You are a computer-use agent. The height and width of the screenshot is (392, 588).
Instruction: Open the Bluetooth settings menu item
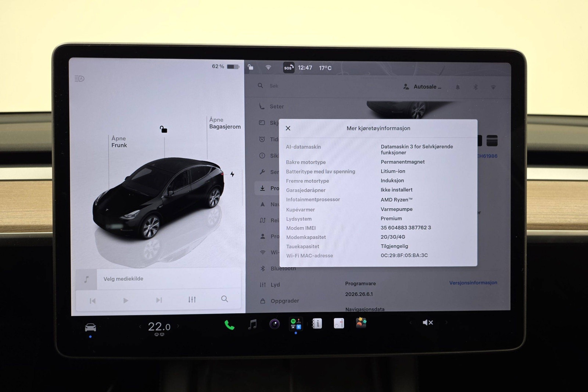tap(278, 268)
